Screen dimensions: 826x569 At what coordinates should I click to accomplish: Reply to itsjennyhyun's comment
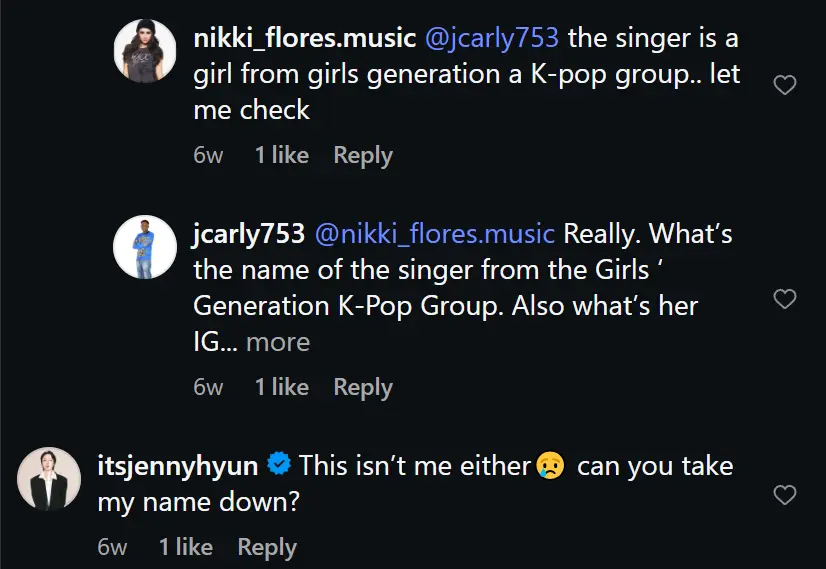click(267, 547)
